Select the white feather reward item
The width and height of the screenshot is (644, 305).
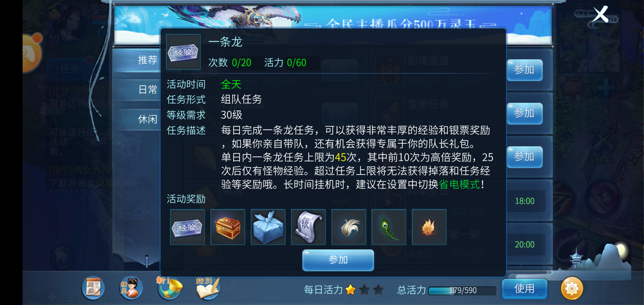[x=349, y=227]
